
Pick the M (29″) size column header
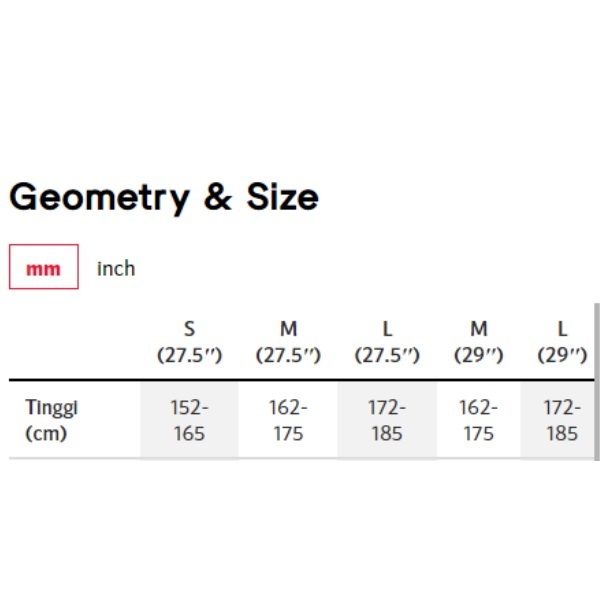coord(479,342)
